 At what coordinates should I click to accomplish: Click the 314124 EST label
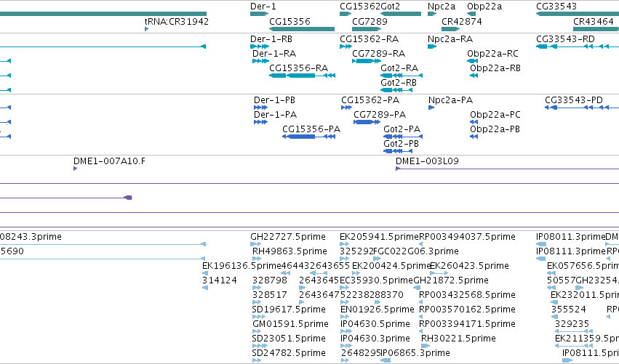tap(220, 280)
